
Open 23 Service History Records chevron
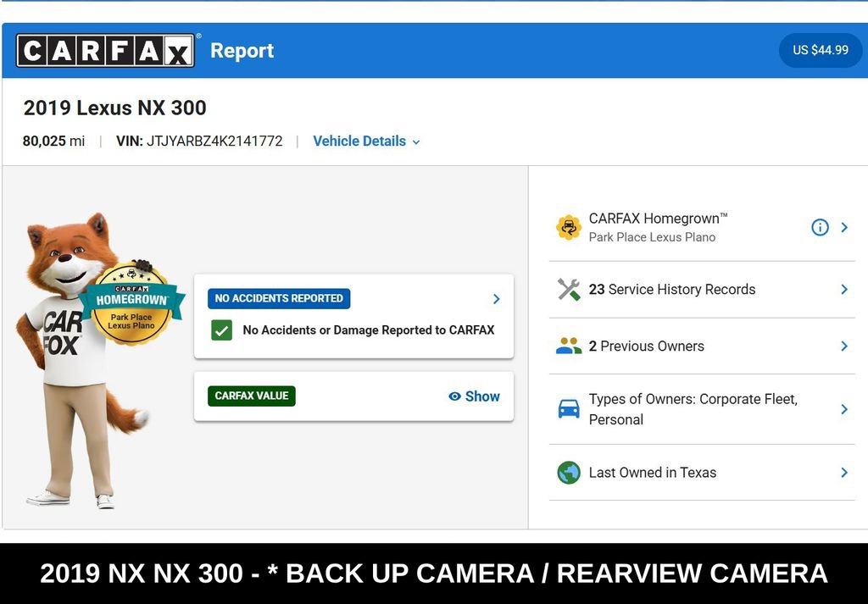(x=844, y=289)
